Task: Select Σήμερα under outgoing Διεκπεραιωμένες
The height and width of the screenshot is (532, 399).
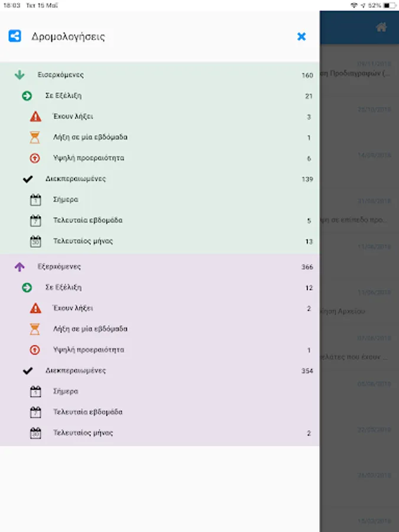Action: [x=160, y=391]
